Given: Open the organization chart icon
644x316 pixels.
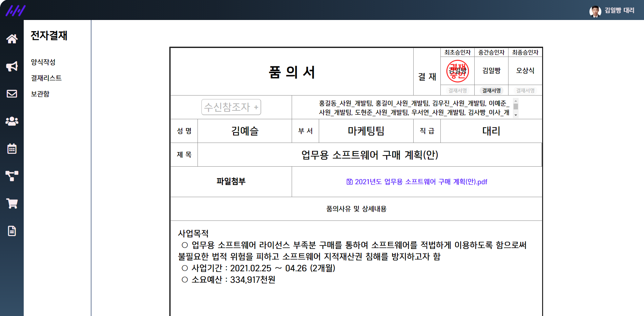Looking at the screenshot, I should [12, 176].
